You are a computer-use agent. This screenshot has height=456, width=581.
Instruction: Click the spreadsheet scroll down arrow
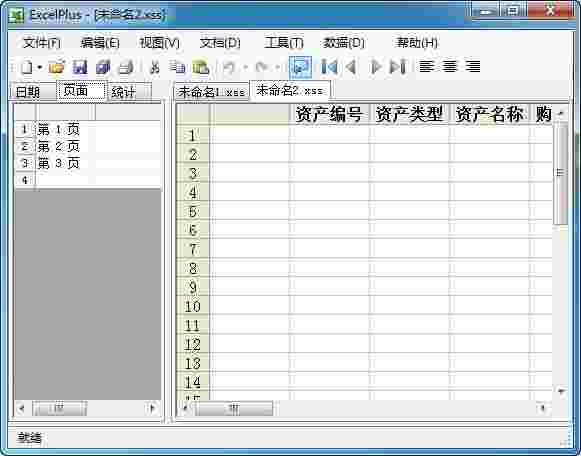[x=561, y=391]
